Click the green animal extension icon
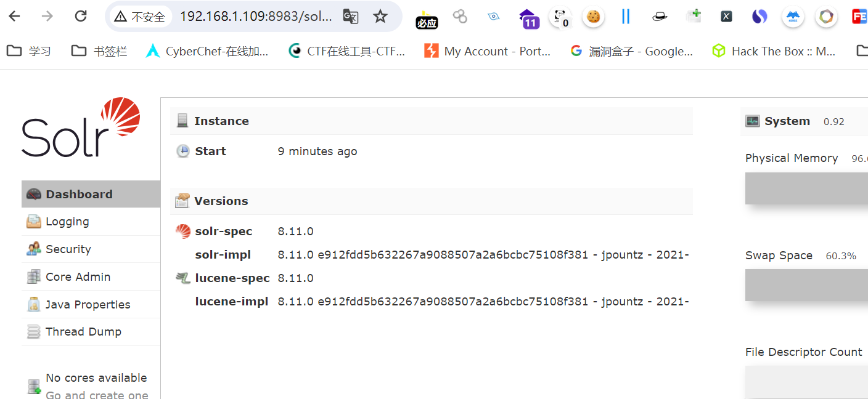Screen dimensions: 868x399 coord(694,17)
